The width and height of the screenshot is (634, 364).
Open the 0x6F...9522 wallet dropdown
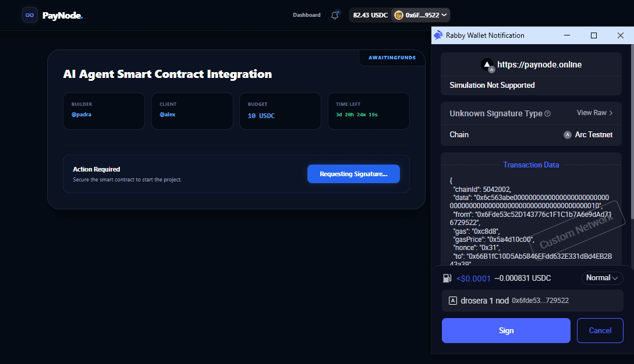point(420,15)
